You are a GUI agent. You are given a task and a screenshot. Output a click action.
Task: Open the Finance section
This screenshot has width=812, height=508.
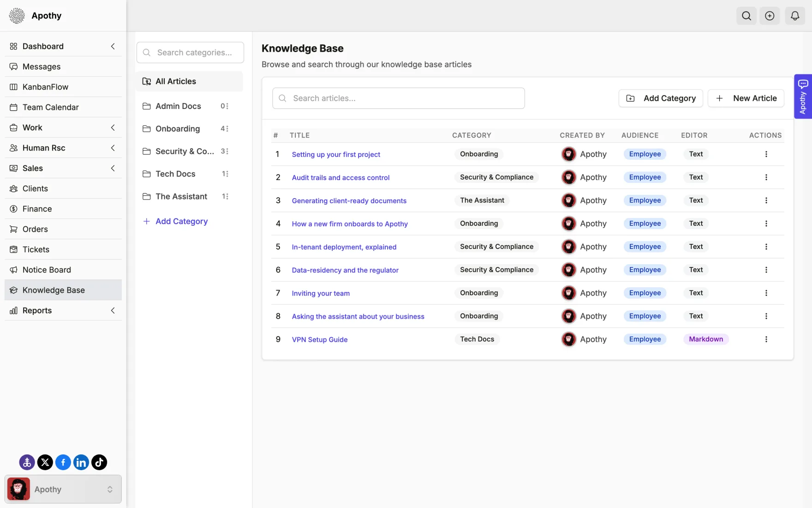pyautogui.click(x=63, y=209)
